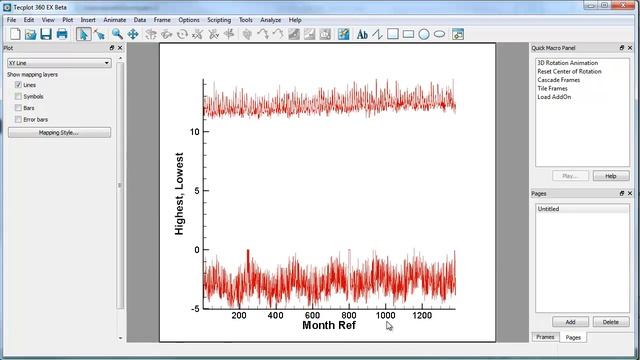Viewport: 640px width, 360px height.
Task: Select the polyline geometry tool
Action: pos(377,34)
